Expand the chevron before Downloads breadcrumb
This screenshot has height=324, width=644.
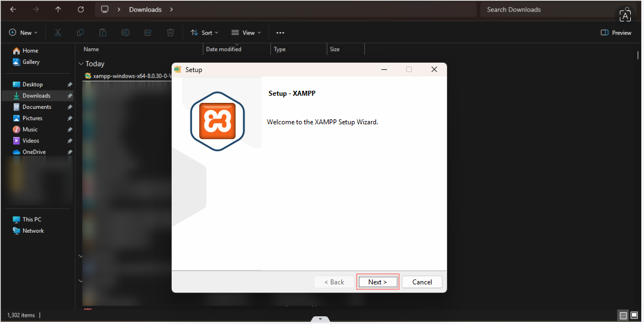click(119, 9)
